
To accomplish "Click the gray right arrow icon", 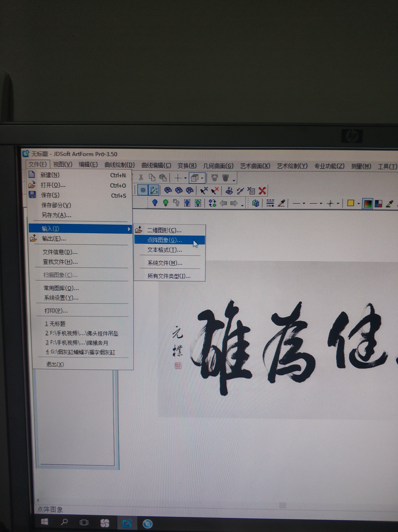I will pyautogui.click(x=234, y=203).
